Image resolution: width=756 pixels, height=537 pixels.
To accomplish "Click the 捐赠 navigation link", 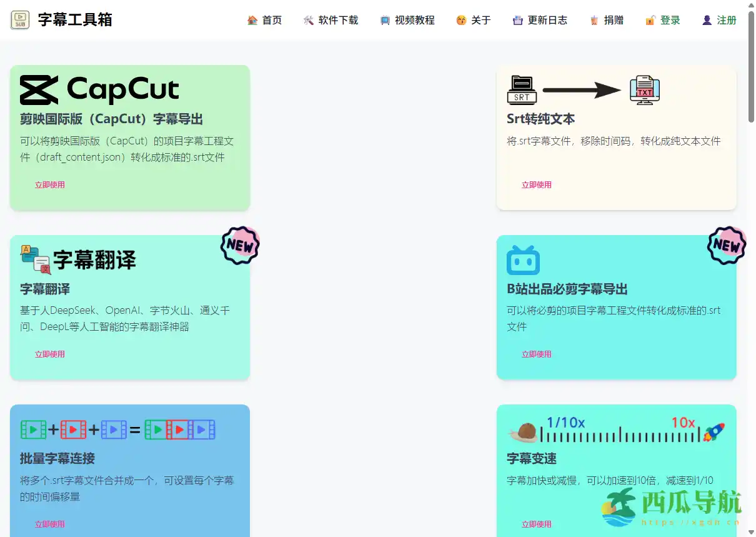I will 605,19.
